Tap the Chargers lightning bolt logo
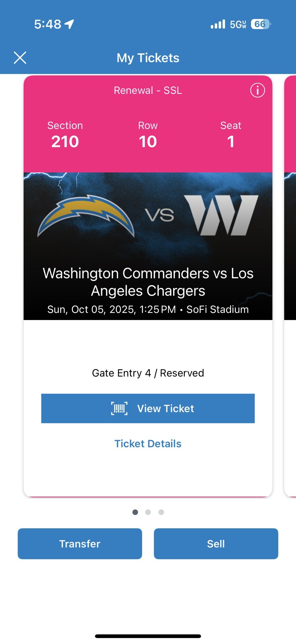Viewport: 296px width, 644px height. [x=86, y=215]
